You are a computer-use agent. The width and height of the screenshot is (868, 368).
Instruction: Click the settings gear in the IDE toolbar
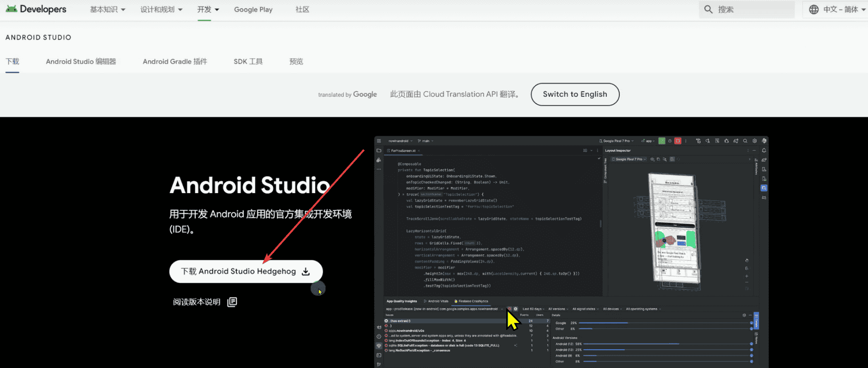[755, 141]
